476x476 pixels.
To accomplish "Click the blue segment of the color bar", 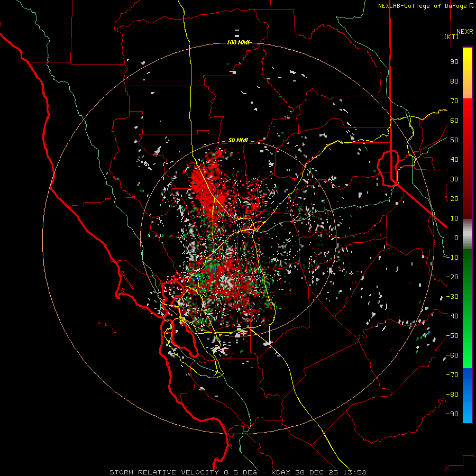I will (467, 395).
